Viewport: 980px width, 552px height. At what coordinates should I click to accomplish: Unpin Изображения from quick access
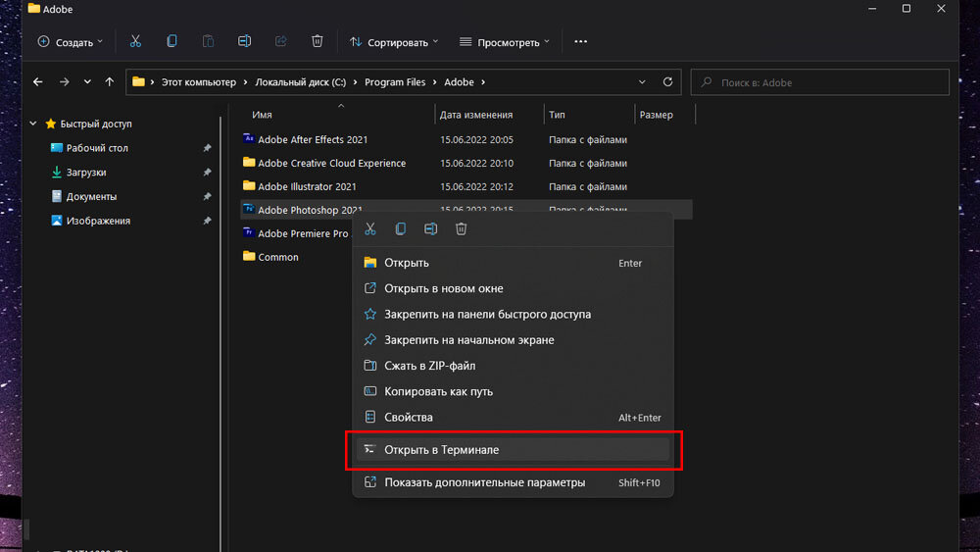207,221
